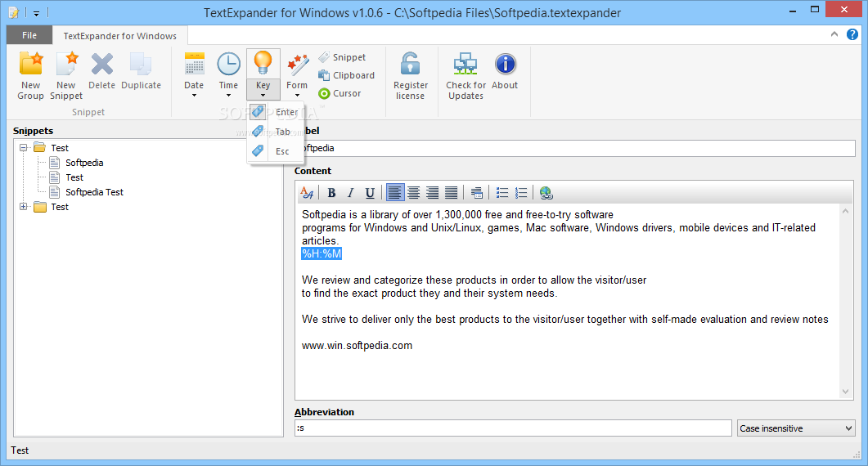Click the highlighted %H:%M text

click(322, 253)
